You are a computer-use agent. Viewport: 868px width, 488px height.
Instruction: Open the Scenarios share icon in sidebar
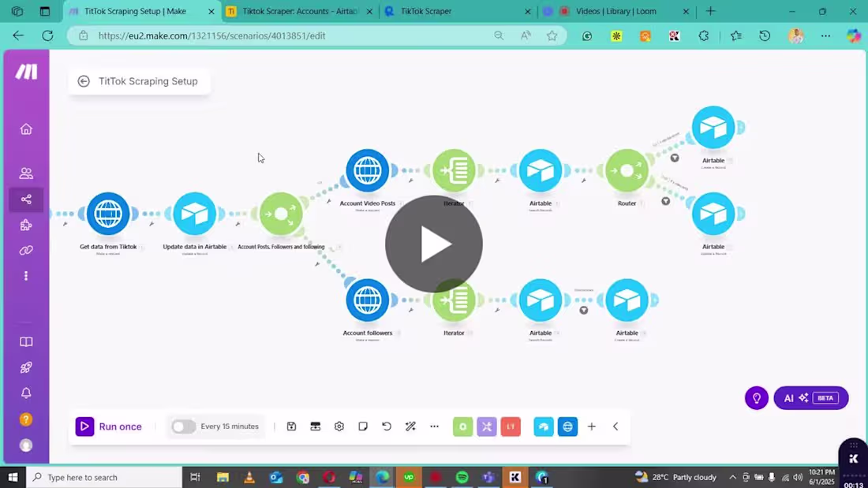click(x=26, y=199)
